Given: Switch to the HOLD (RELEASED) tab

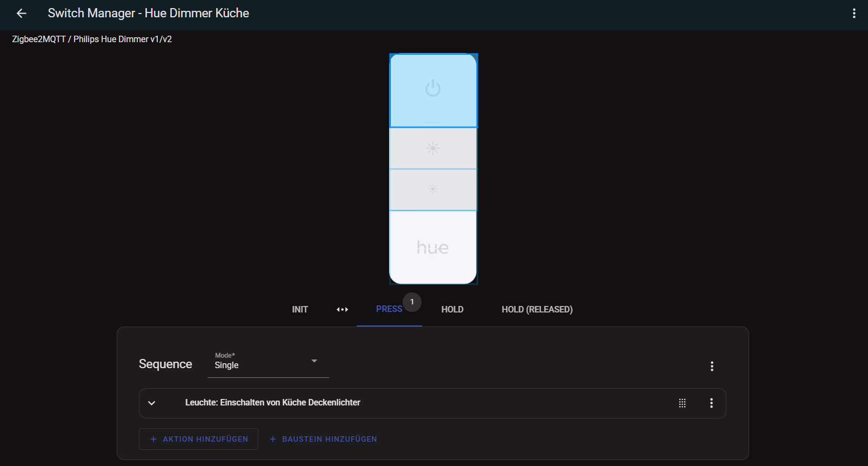Looking at the screenshot, I should pyautogui.click(x=537, y=309).
